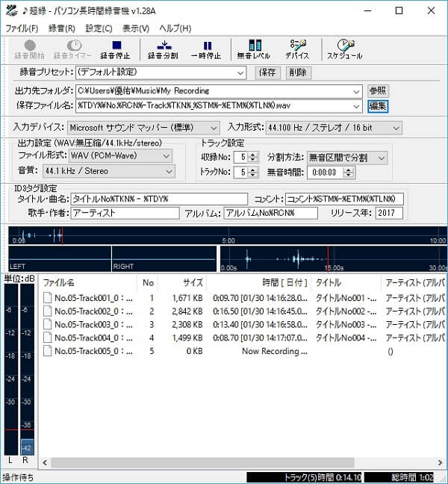Image resolution: width=448 pixels, height=484 pixels.
Task: Click the R channel level meter
Action: [27, 370]
